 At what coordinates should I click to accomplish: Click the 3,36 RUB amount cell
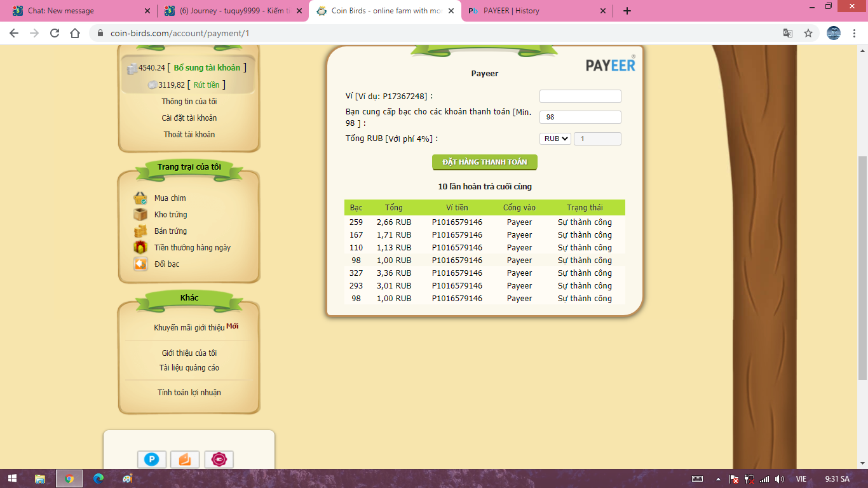pyautogui.click(x=394, y=273)
